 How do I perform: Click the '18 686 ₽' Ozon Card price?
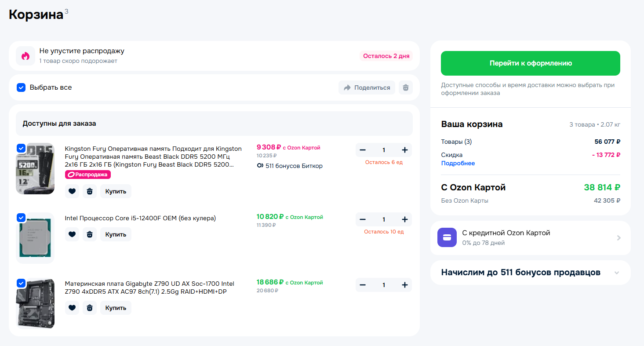point(270,282)
